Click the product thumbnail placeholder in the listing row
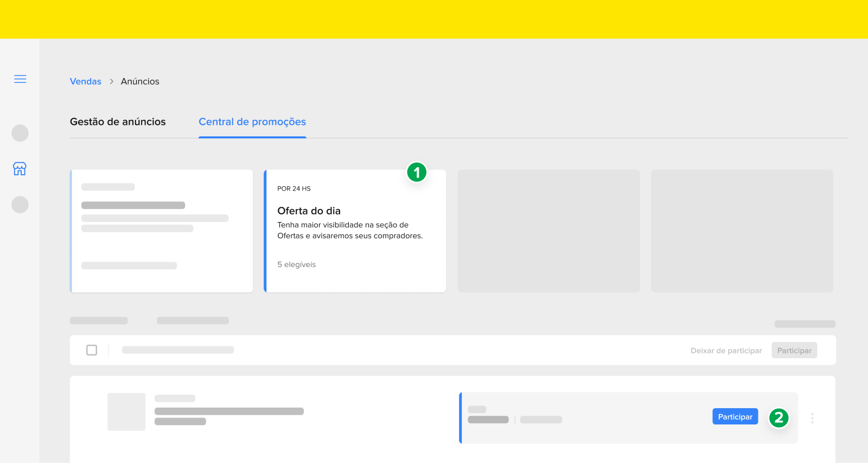The width and height of the screenshot is (868, 463). coord(126,412)
